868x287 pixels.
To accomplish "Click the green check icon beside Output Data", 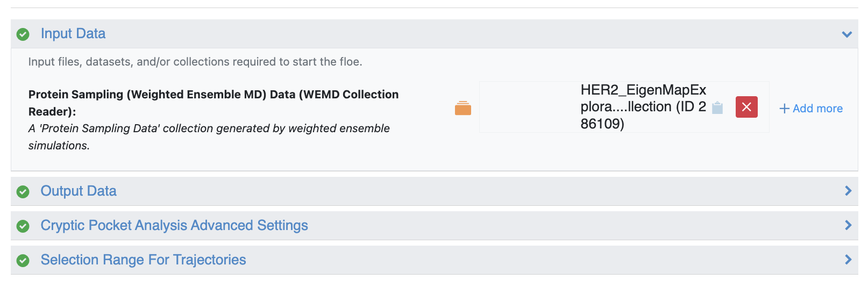I will coord(23,192).
